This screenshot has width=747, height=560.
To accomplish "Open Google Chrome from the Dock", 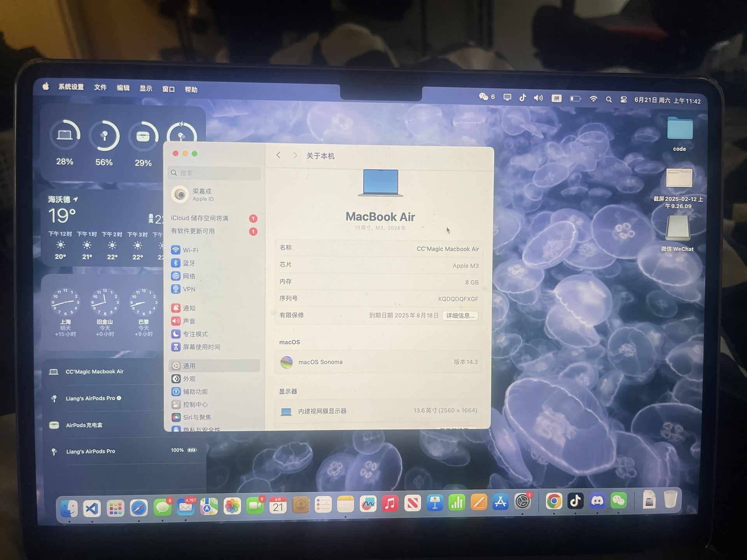I will click(x=554, y=501).
